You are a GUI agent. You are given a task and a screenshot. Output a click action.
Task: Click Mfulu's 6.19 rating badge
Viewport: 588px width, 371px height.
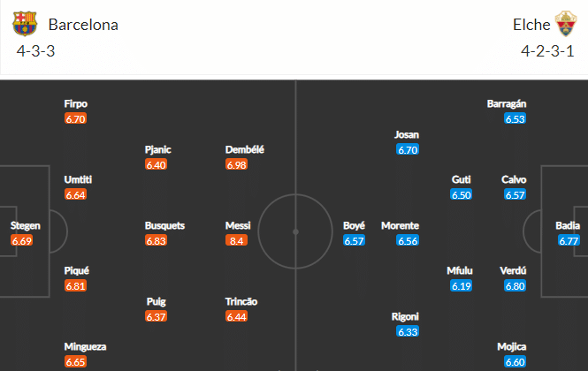(x=461, y=286)
